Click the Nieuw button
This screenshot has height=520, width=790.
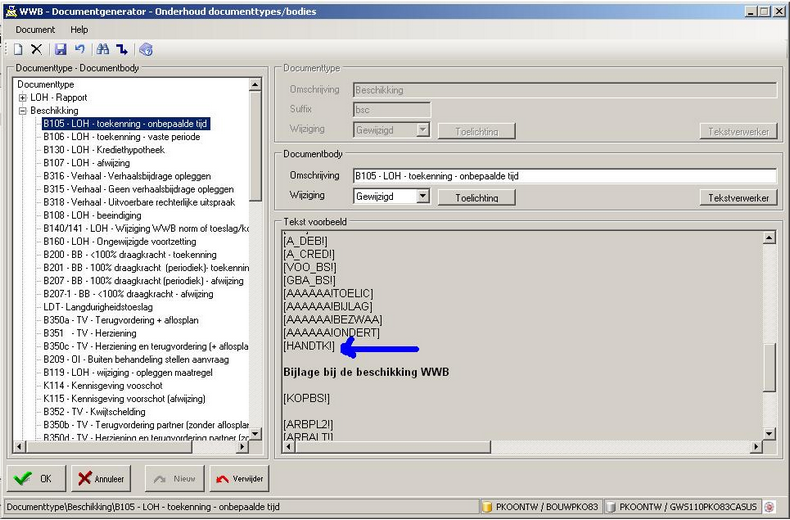174,479
